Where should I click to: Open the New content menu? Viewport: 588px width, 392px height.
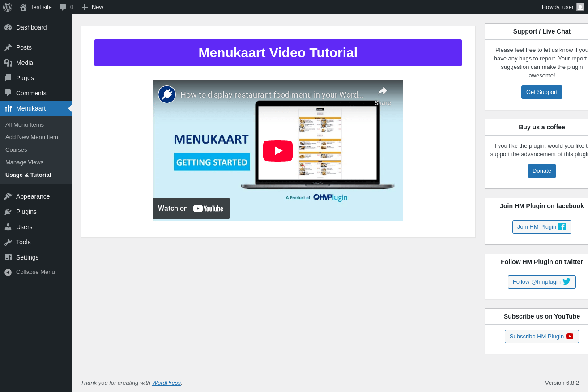92,7
